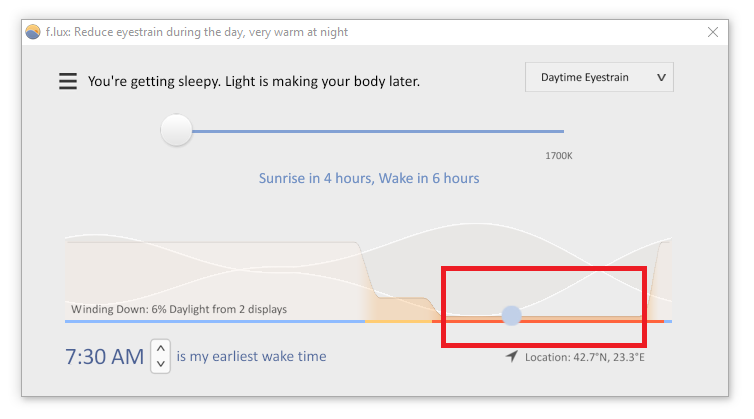Increase the earliest wake time with up arrow

point(161,348)
